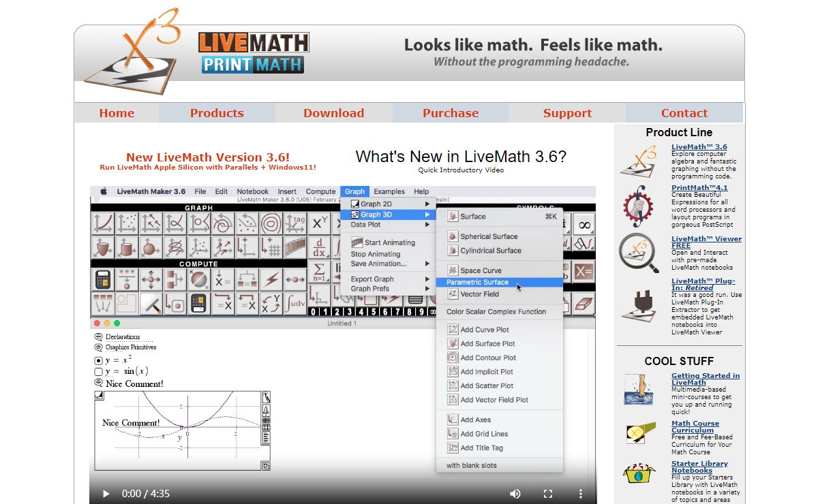Viewport: 818px width, 504px height.
Task: Click the LiveMath Plug-In power plug icon
Action: click(639, 306)
